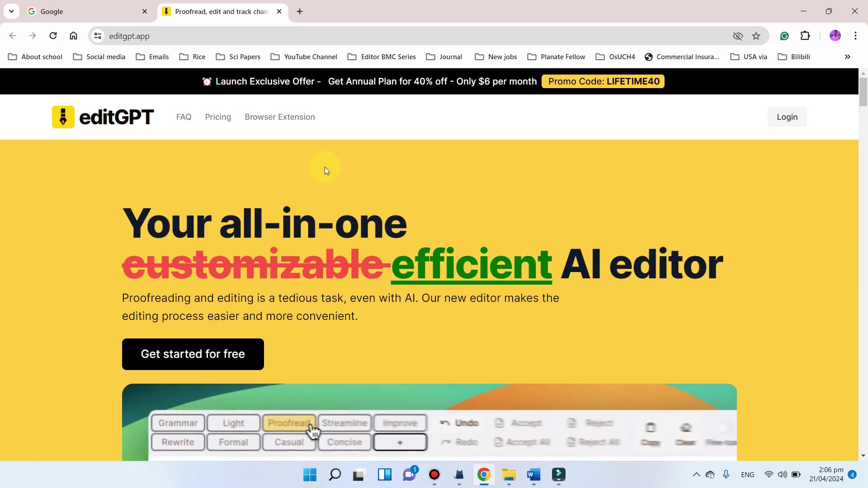The width and height of the screenshot is (868, 488).
Task: Open File Explorer from taskbar
Action: click(509, 474)
